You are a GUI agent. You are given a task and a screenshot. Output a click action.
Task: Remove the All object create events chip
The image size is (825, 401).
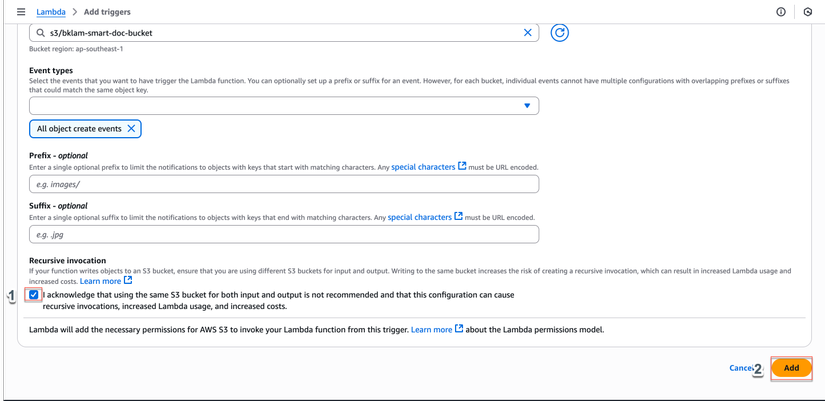[131, 129]
